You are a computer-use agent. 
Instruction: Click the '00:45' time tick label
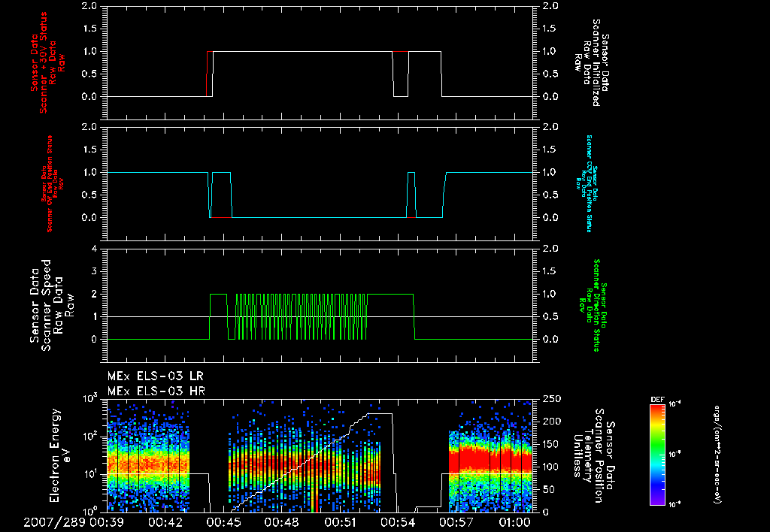[223, 522]
